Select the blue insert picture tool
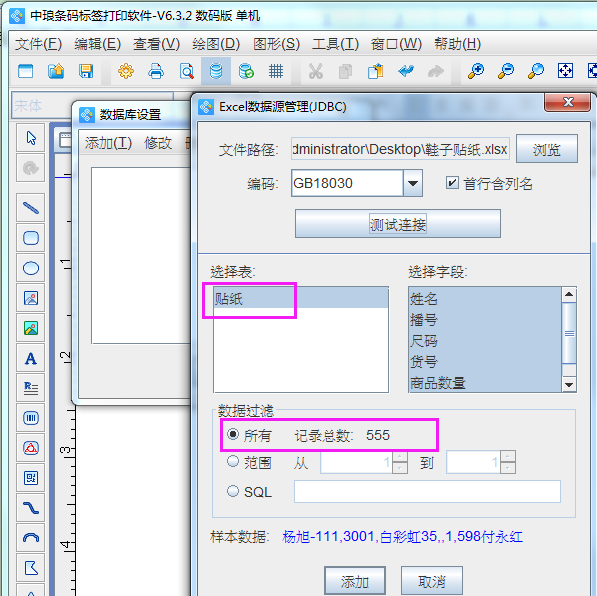This screenshot has width=597, height=596. point(31,298)
